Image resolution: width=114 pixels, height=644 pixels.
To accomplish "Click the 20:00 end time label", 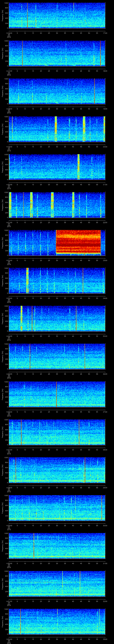I will (105, 147).
